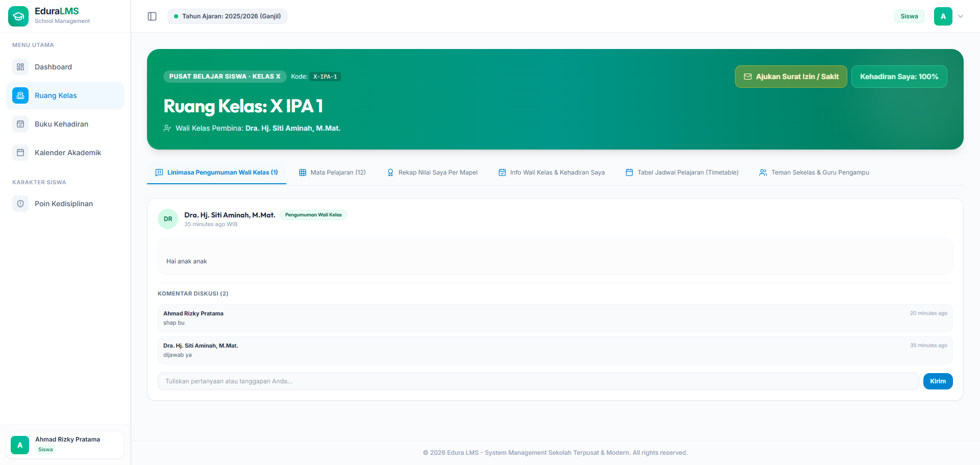
Task: Open Teman Sekelas & Guru Pengampu tab
Action: coord(814,173)
